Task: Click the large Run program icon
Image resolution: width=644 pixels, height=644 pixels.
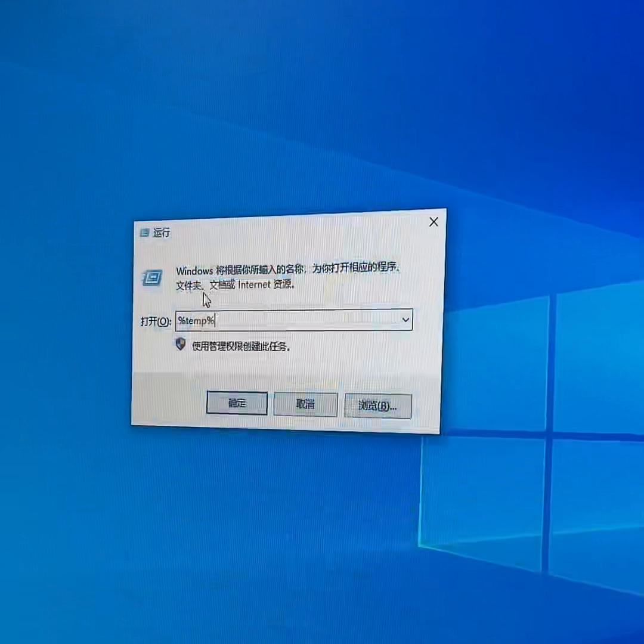Action: pos(152,278)
